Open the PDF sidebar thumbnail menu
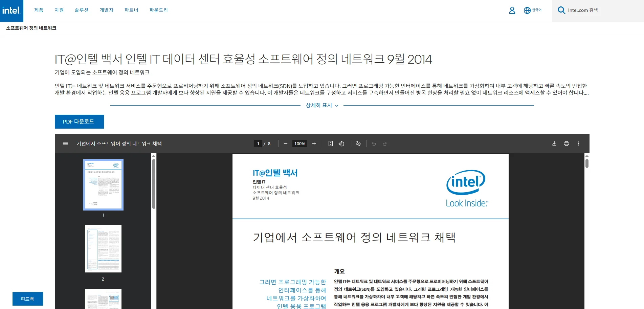Image resolution: width=644 pixels, height=309 pixels. 65,143
